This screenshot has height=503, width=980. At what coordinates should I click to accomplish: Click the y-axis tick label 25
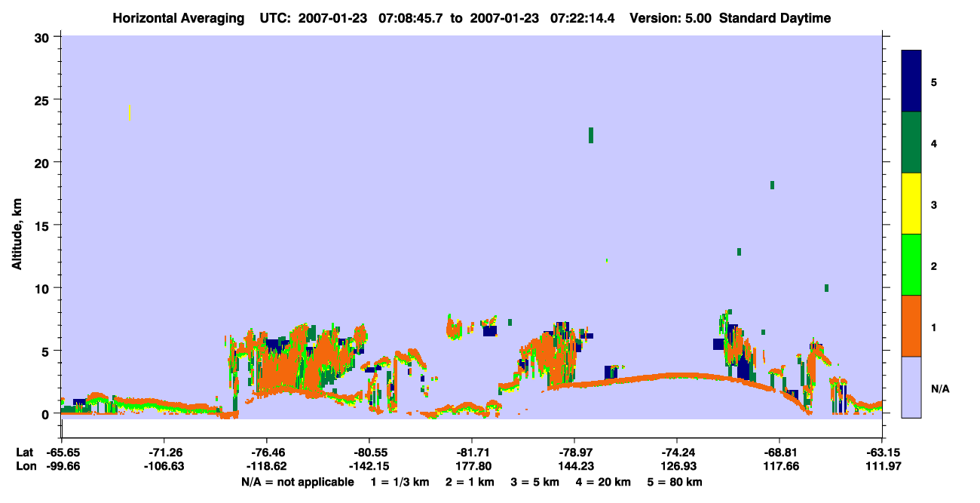(44, 100)
